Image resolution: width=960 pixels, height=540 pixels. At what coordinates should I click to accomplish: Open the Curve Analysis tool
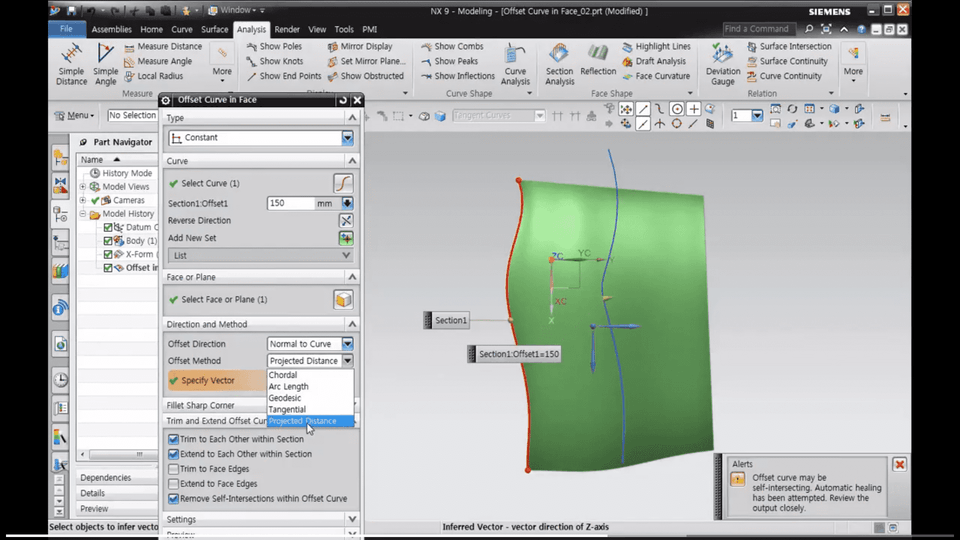(515, 64)
